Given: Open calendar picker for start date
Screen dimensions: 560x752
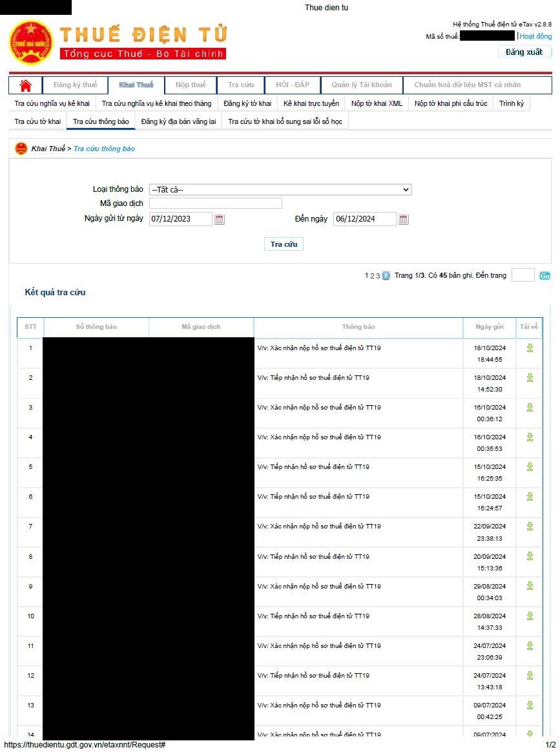Looking at the screenshot, I should (x=220, y=220).
